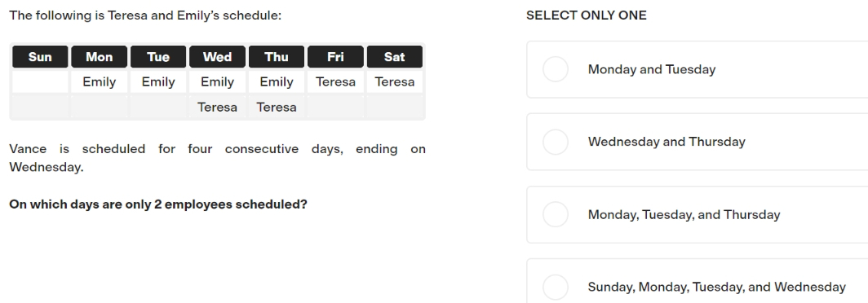Mark 'Sunday, Monday, Tuesday, and Wednesday' radio option

556,288
